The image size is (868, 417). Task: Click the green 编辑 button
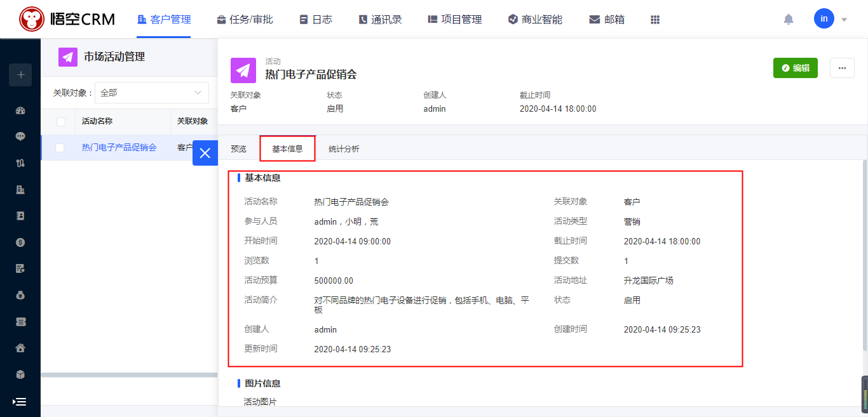click(x=795, y=68)
